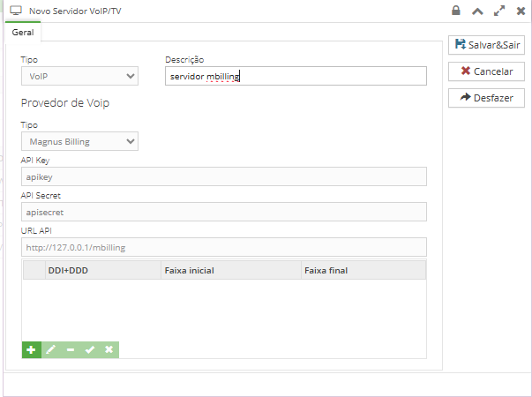532x397 pixels.
Task: Click the padlock icon in title bar
Action: [455, 11]
